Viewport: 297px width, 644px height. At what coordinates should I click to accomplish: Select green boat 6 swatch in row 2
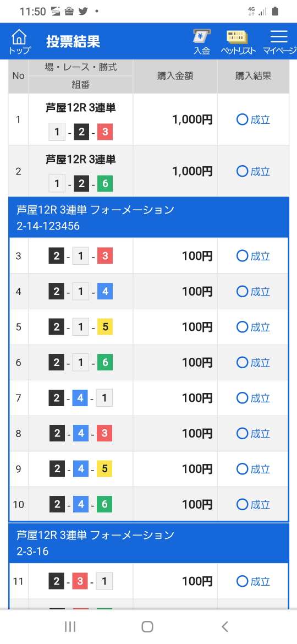(105, 184)
